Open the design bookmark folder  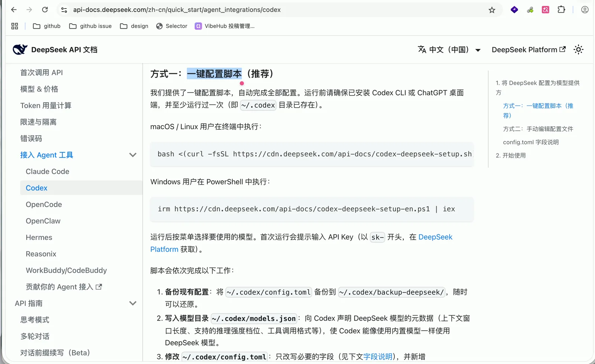(x=134, y=26)
